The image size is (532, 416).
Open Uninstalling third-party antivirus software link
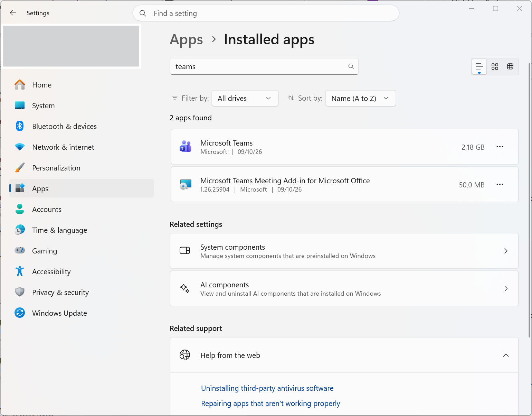267,388
